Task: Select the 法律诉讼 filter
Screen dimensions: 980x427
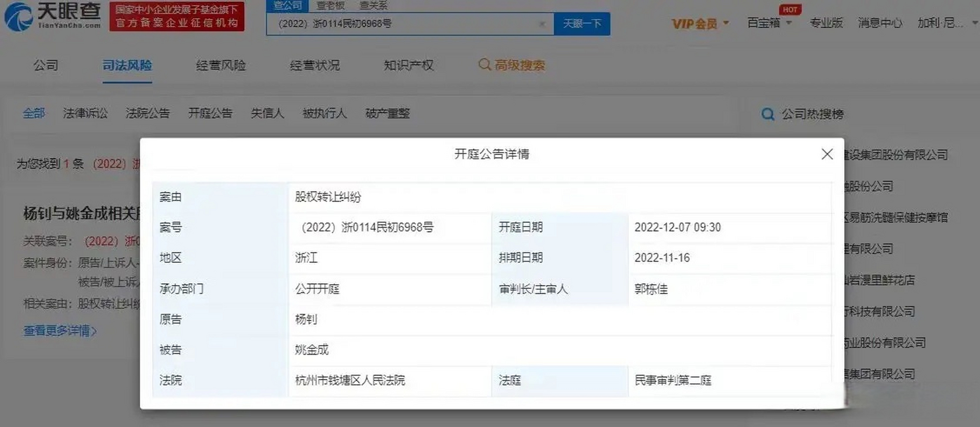Action: click(85, 113)
